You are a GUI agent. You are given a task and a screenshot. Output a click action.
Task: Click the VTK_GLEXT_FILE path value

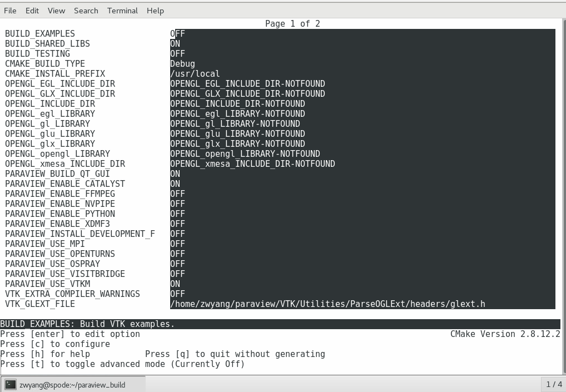327,304
